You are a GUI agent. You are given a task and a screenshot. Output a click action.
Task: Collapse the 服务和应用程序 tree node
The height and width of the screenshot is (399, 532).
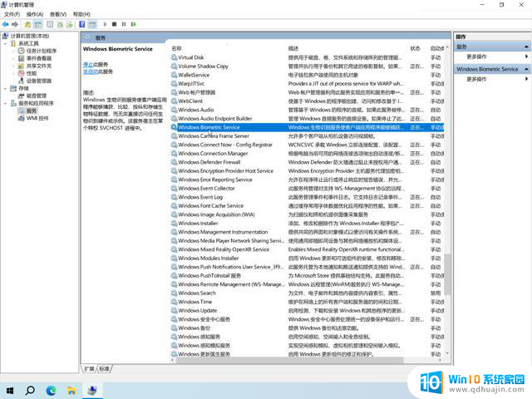[6, 103]
